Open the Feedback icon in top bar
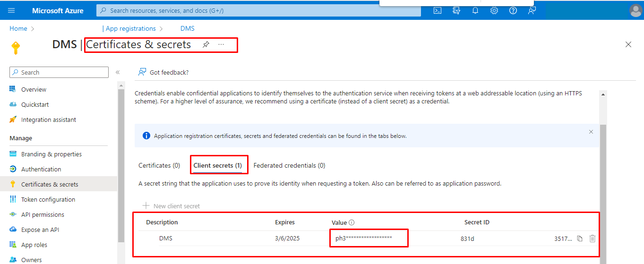The image size is (644, 264). coord(532,10)
